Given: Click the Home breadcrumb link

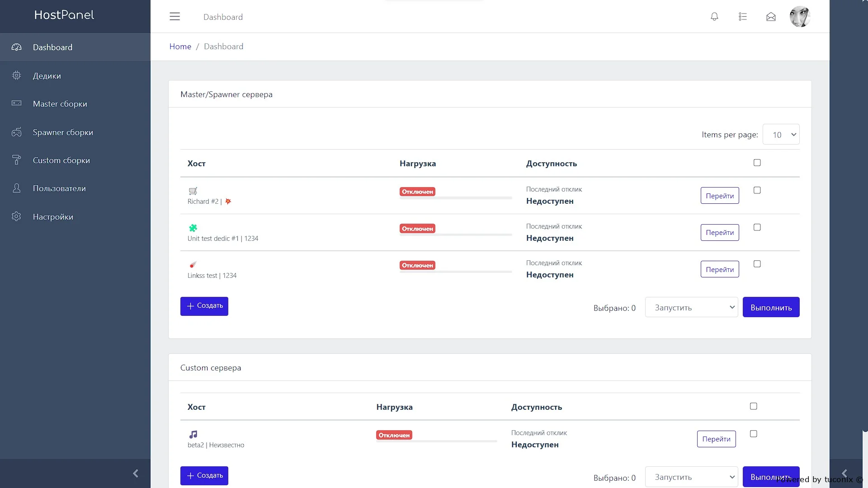Looking at the screenshot, I should coord(180,47).
